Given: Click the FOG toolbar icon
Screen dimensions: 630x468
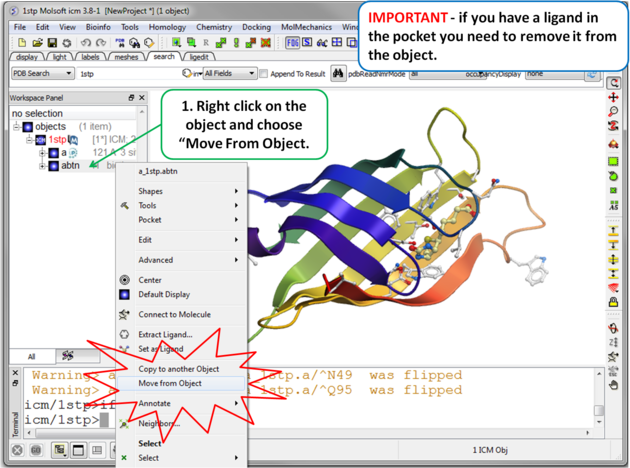Looking at the screenshot, I should (293, 43).
